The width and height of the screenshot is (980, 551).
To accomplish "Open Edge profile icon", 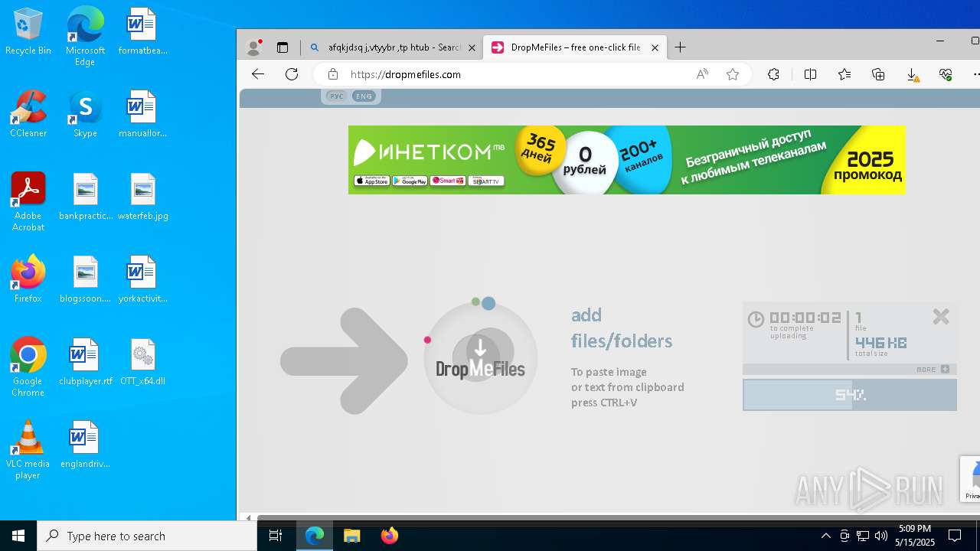I will (x=253, y=47).
